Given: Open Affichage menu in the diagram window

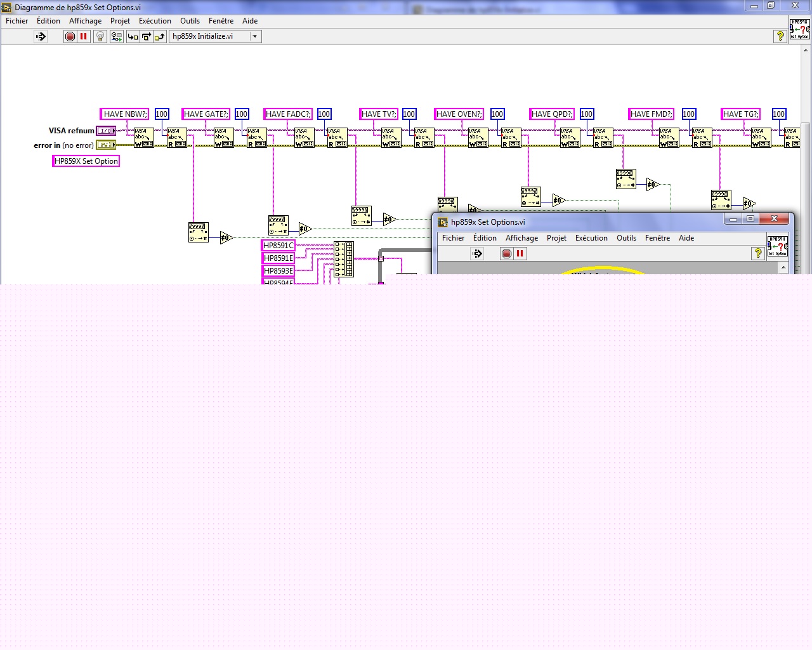Looking at the screenshot, I should (85, 21).
